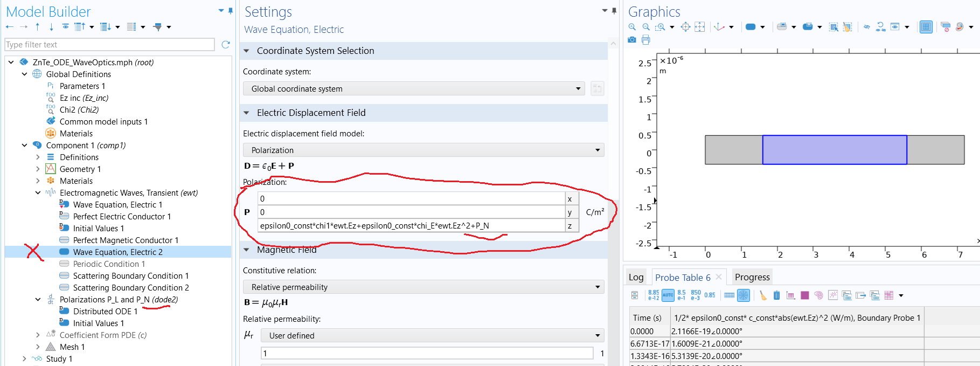Viewport: 980px width, 366px height.
Task: Open the Coordinate system dropdown
Action: pyautogui.click(x=414, y=89)
